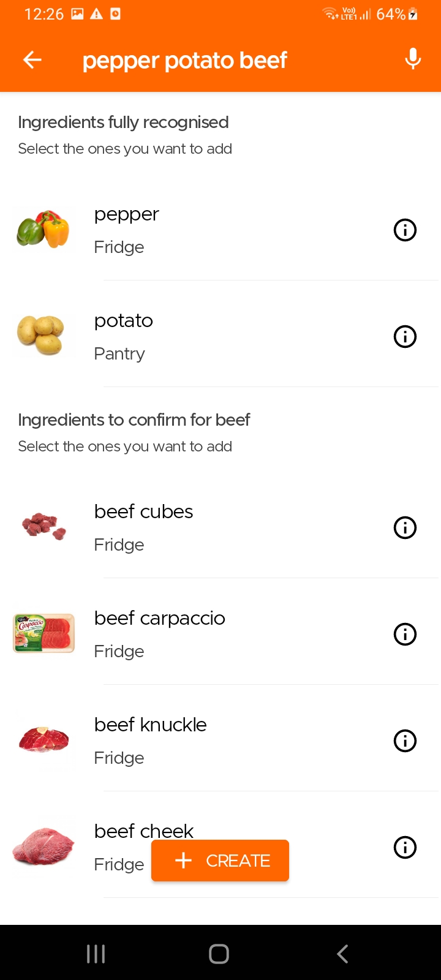Select the potato ingredient name

coord(124,321)
